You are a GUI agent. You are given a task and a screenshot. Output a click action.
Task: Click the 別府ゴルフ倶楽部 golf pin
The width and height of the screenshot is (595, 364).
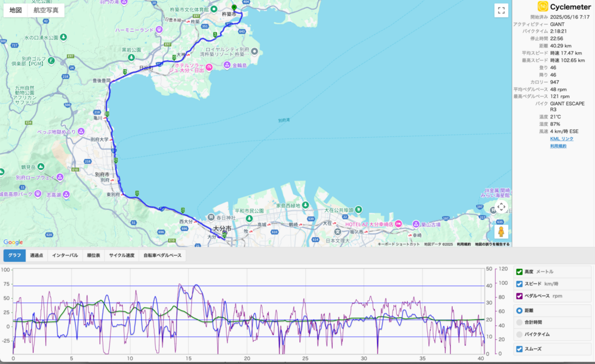click(x=52, y=60)
